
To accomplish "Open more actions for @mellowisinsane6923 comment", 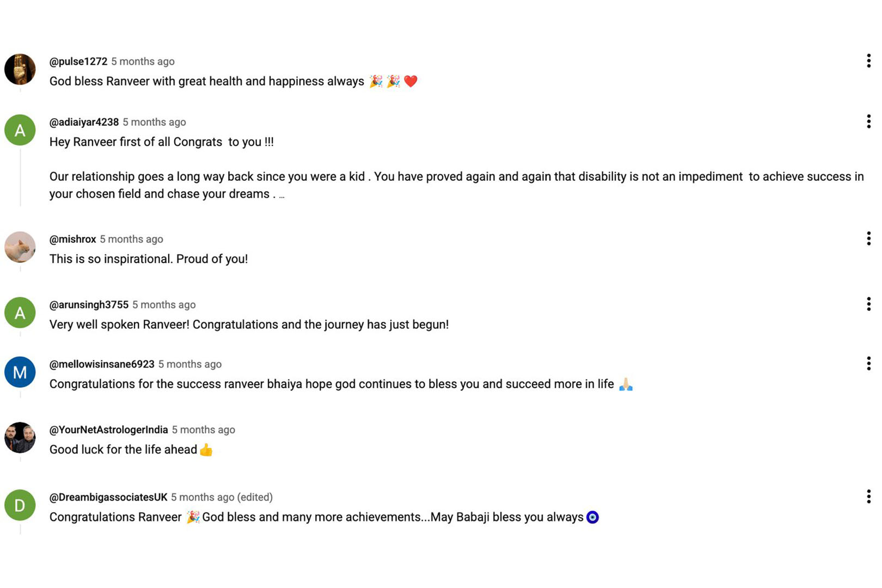I will [868, 363].
